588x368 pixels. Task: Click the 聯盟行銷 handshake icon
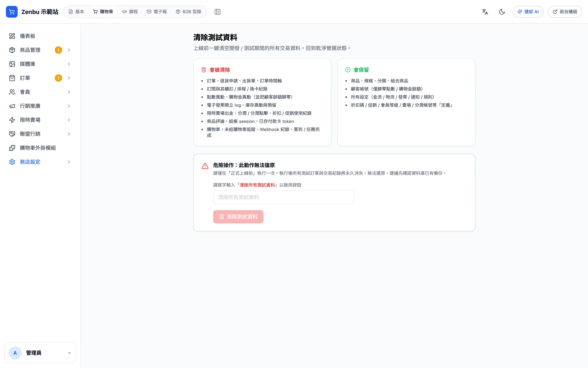[x=12, y=134]
